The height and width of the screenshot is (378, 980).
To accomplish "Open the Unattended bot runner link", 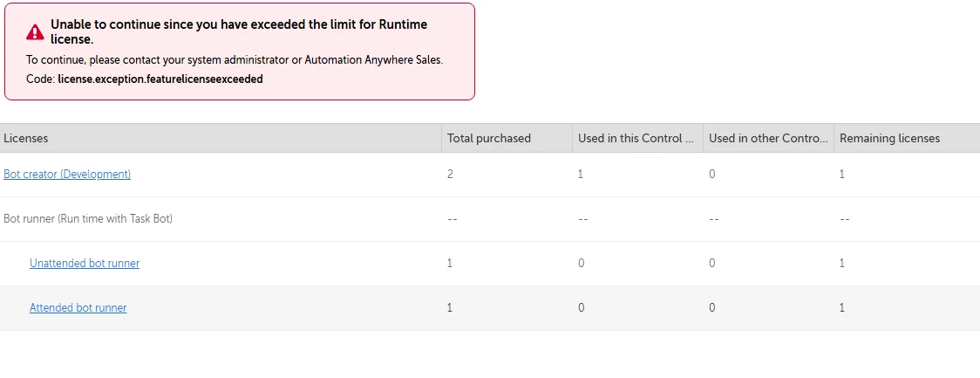I will pyautogui.click(x=85, y=264).
